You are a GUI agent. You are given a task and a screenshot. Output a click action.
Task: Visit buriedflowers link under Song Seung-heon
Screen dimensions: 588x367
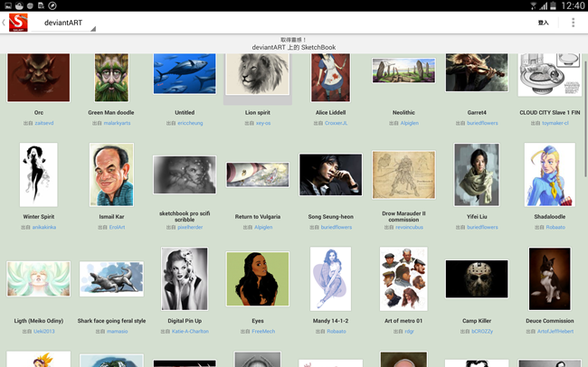(x=337, y=227)
